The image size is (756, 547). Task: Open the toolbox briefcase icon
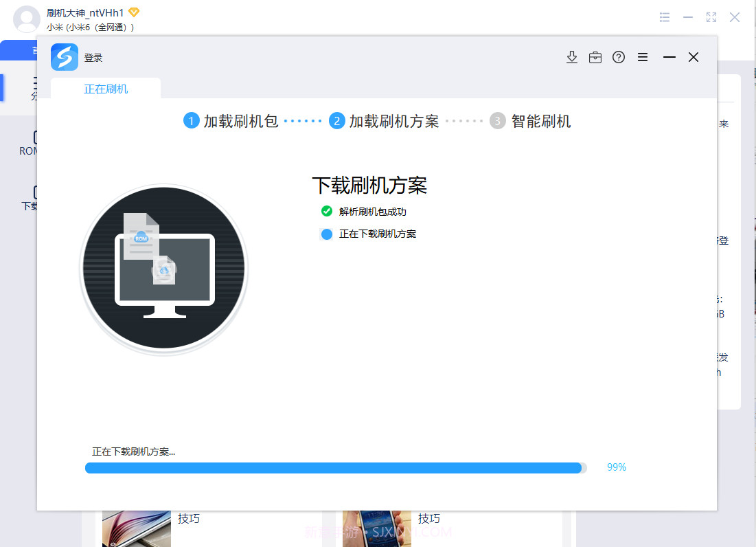[595, 57]
